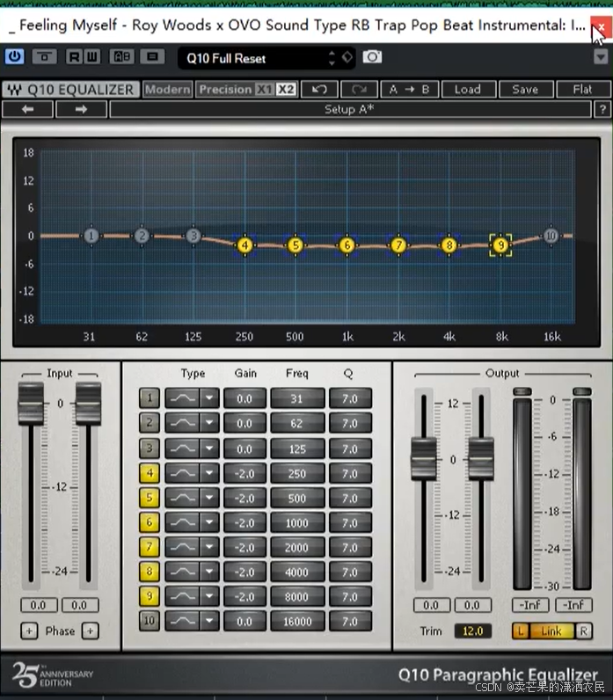
Task: Click the R channel link button
Action: tap(584, 631)
